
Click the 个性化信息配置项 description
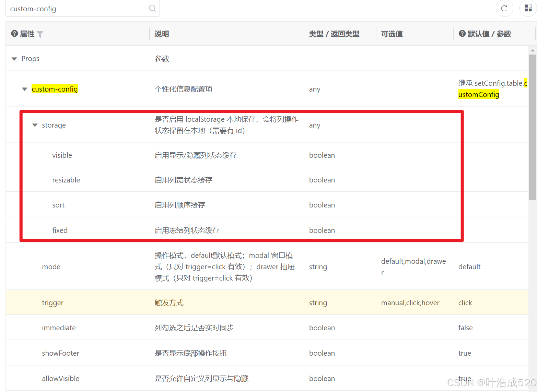[184, 89]
